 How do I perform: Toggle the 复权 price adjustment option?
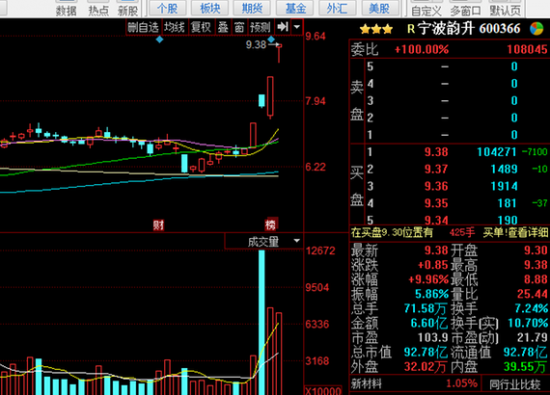tap(201, 27)
